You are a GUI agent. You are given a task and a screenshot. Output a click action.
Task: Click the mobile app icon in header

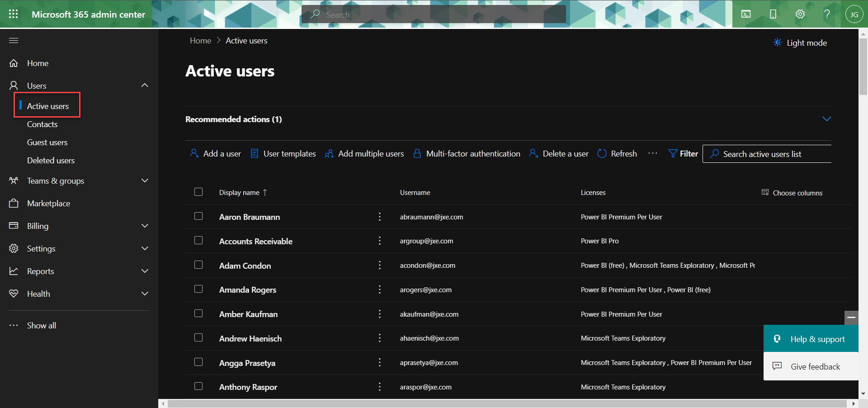pyautogui.click(x=773, y=14)
